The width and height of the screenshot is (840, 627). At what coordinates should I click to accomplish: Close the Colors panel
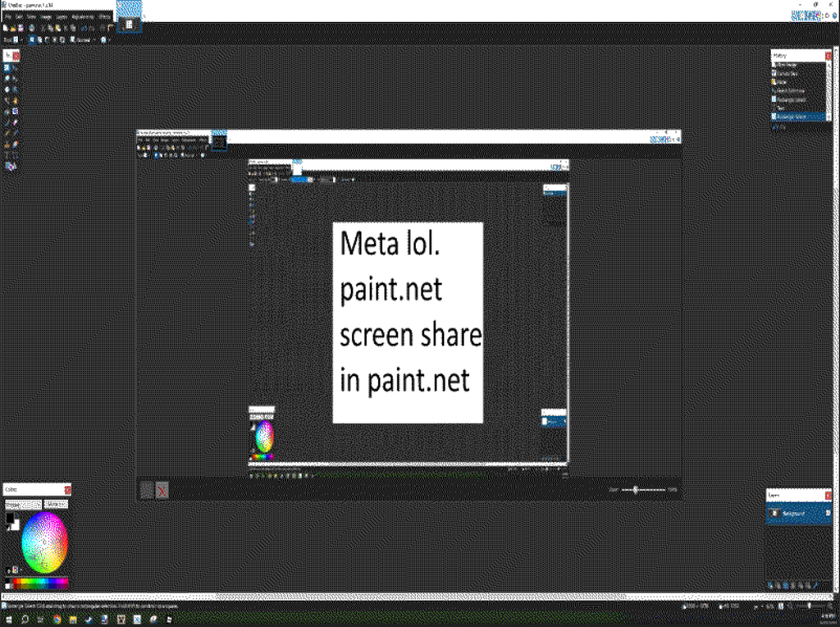[x=67, y=490]
